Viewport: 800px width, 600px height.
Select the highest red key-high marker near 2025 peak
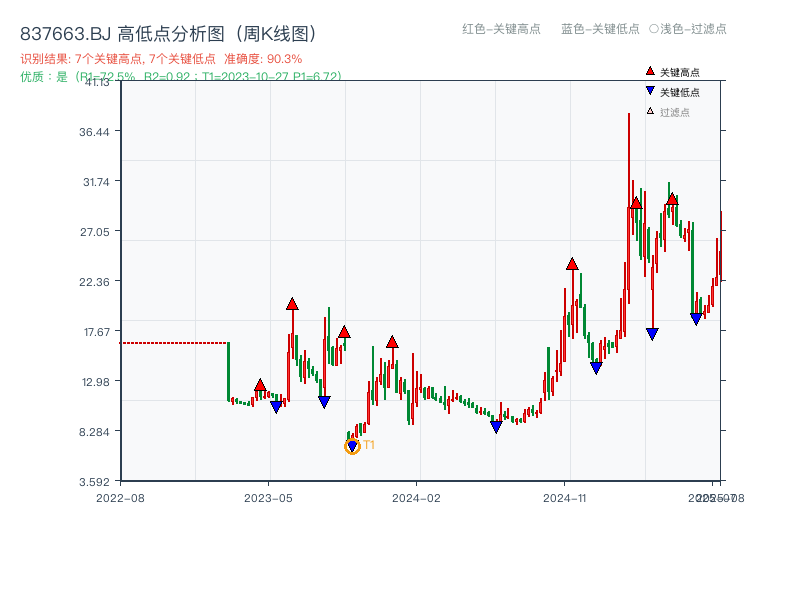636,204
